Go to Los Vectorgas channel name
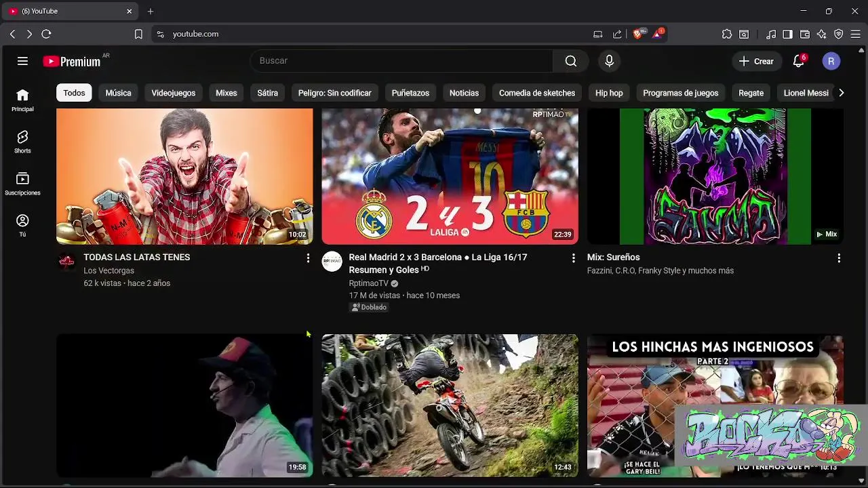868x488 pixels. [x=108, y=270]
